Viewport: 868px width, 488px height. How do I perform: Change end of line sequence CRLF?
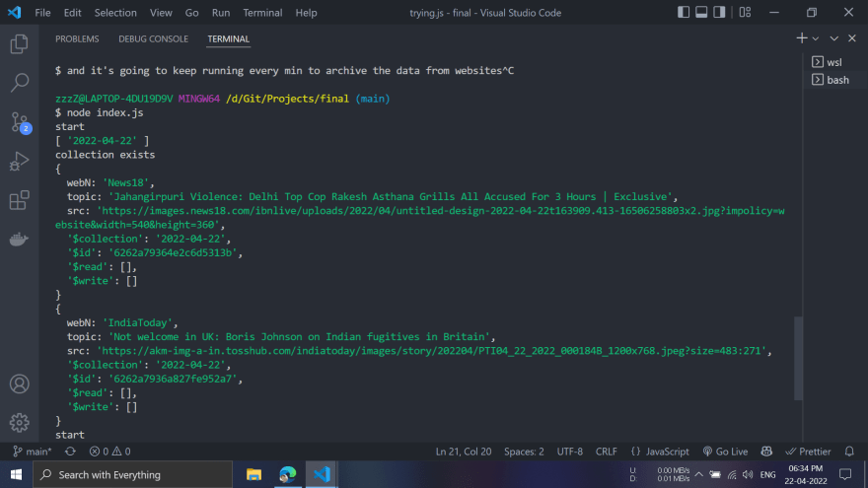(607, 452)
